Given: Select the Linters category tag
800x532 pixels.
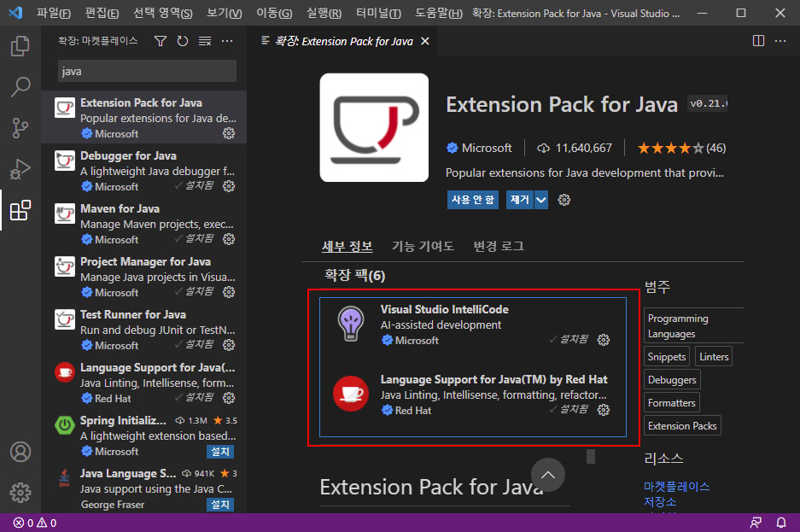Looking at the screenshot, I should click(x=714, y=357).
